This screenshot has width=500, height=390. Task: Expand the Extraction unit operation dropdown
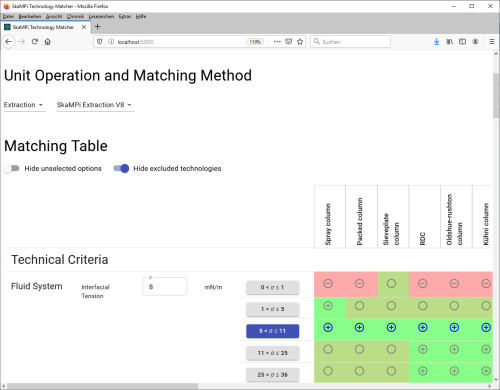tap(23, 105)
